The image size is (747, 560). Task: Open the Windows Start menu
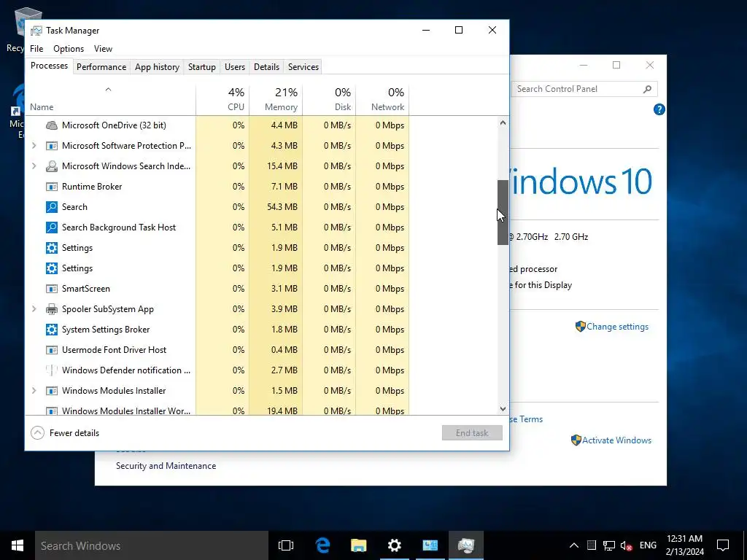18,545
